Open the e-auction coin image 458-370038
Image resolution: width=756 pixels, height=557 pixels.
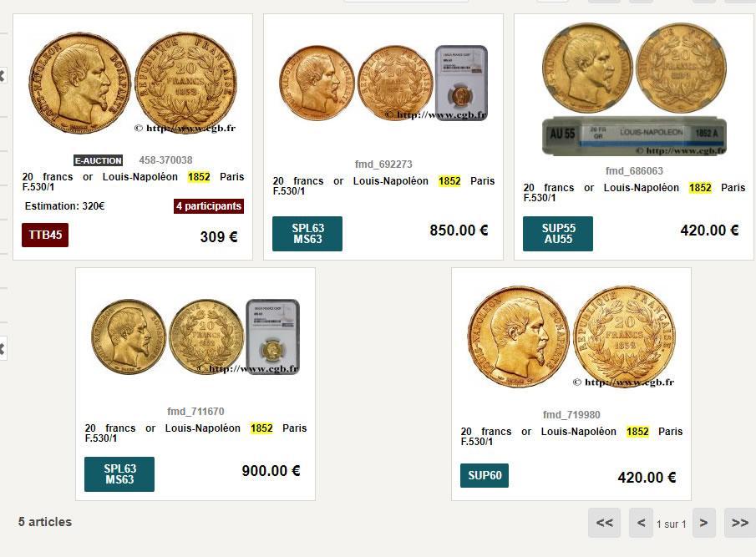point(133,84)
